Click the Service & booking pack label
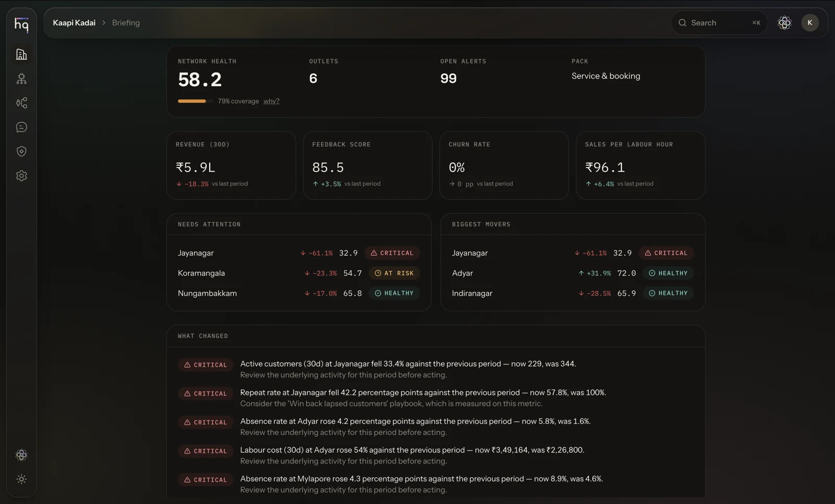This screenshot has width=835, height=504. click(x=606, y=76)
